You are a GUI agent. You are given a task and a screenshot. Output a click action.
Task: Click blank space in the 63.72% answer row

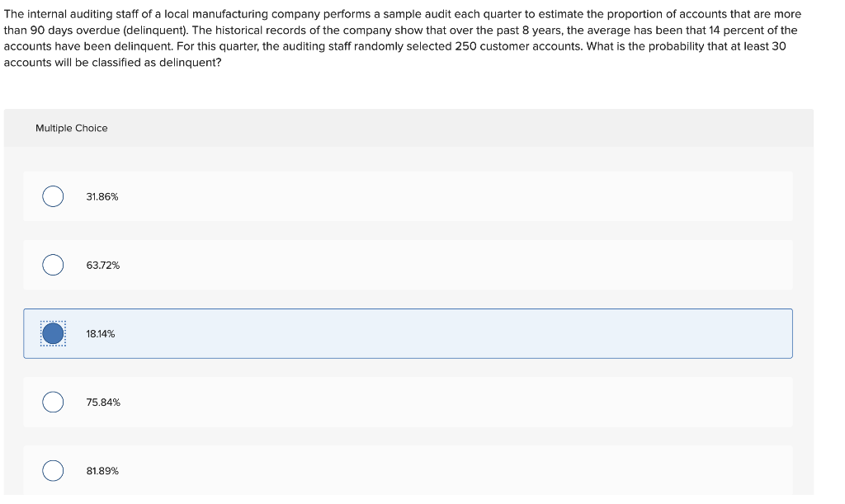[x=453, y=265]
